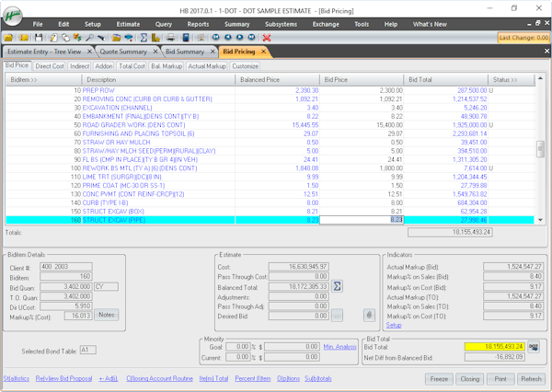Open the Min. Analysis link
The width and height of the screenshot is (552, 392).
click(x=340, y=346)
